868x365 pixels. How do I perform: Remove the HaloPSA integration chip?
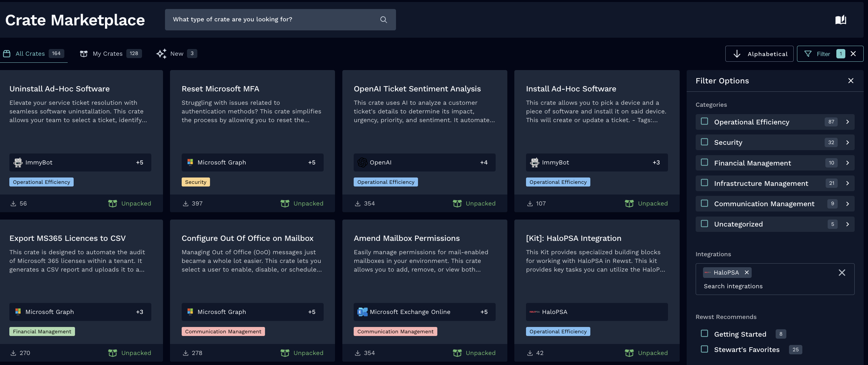click(747, 272)
